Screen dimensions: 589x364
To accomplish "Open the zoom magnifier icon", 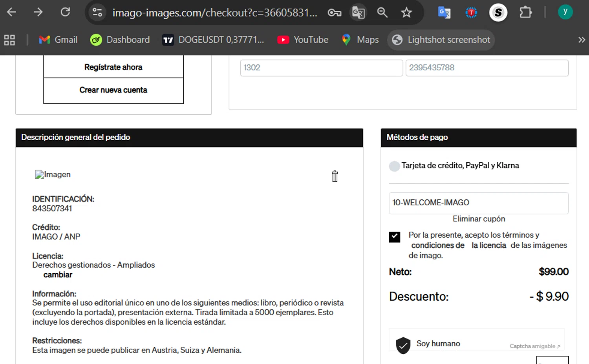I will point(382,13).
